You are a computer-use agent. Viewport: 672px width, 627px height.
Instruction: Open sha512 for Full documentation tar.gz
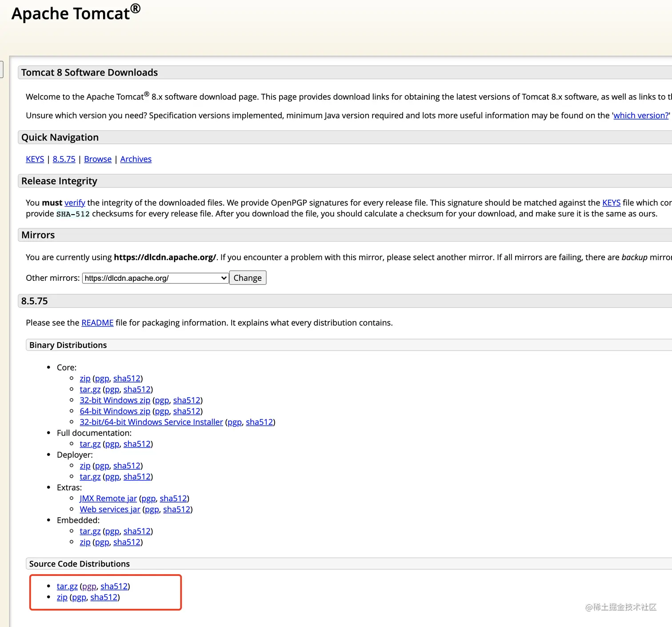tap(137, 444)
